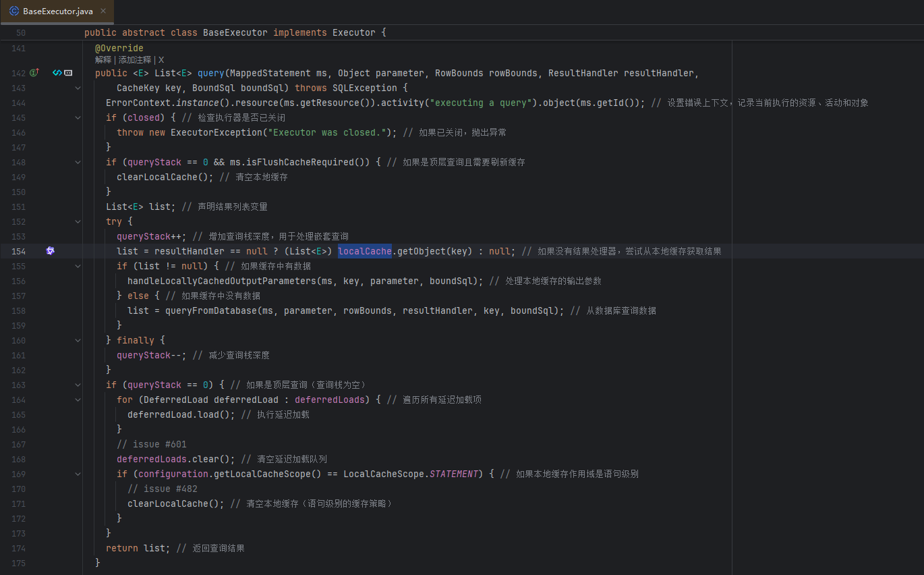Viewport: 924px width, 575px height.
Task: Fold the LocalCacheScope.STATEMENT if block at line 169
Action: [x=78, y=474]
